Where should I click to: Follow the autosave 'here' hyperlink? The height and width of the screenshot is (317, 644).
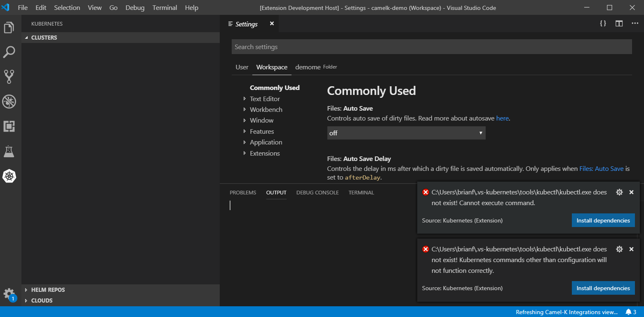pyautogui.click(x=502, y=118)
